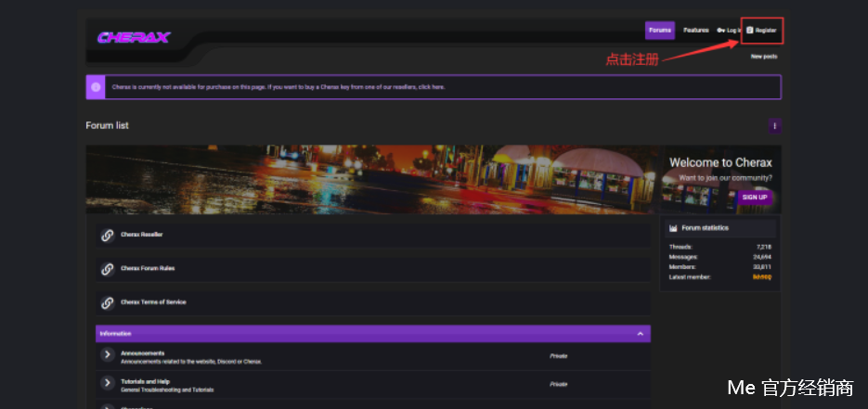Click the Register button
Image resolution: width=868 pixels, height=409 pixels.
coord(762,31)
